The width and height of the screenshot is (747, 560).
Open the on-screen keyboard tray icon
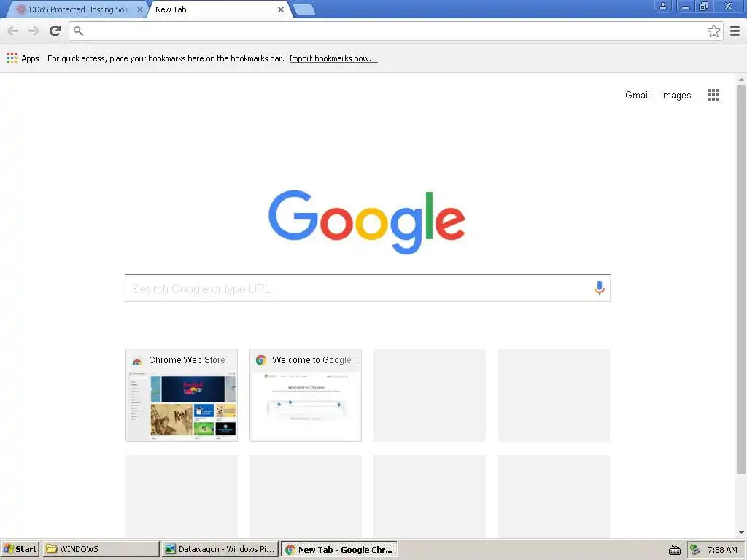(x=674, y=550)
